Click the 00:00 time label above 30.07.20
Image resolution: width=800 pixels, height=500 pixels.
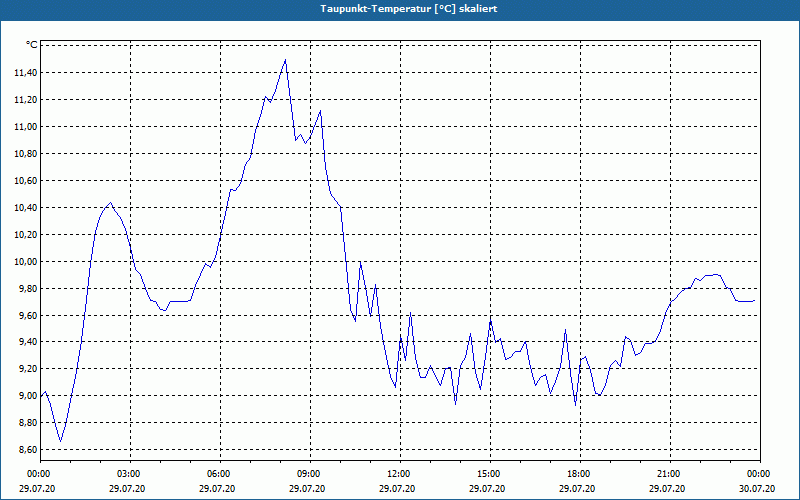point(759,474)
